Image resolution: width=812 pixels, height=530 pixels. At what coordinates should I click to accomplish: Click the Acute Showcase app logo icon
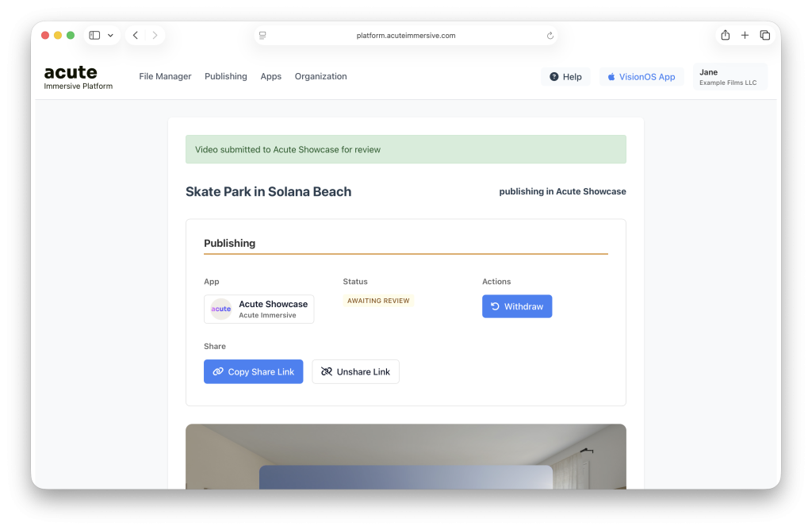221,309
